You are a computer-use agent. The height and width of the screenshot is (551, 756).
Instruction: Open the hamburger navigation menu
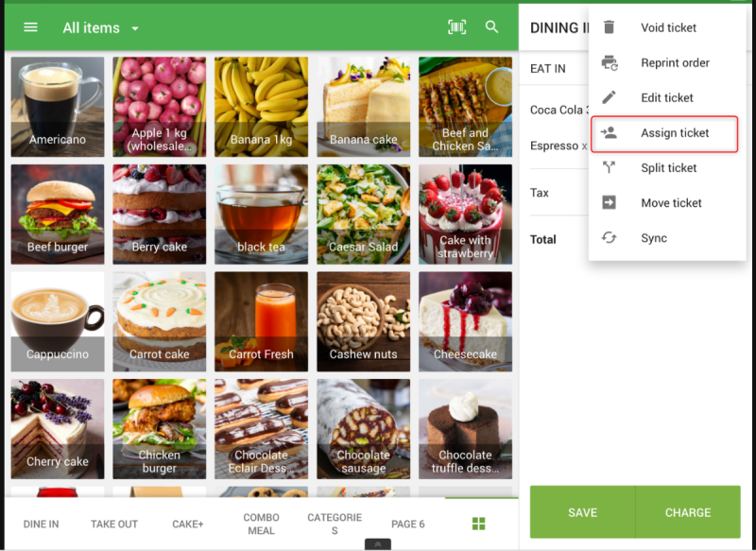click(30, 27)
